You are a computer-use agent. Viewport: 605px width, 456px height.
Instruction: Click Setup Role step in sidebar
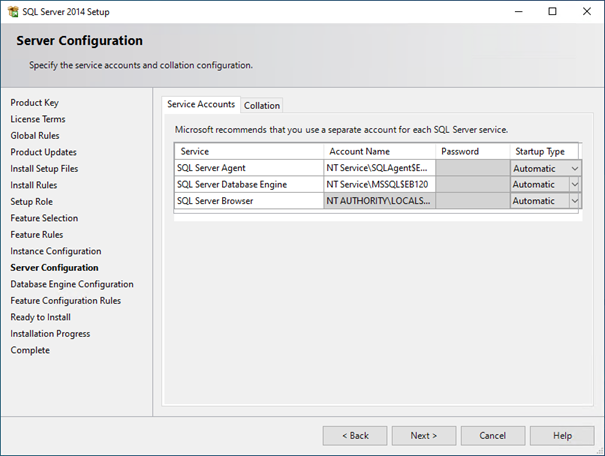(x=31, y=202)
